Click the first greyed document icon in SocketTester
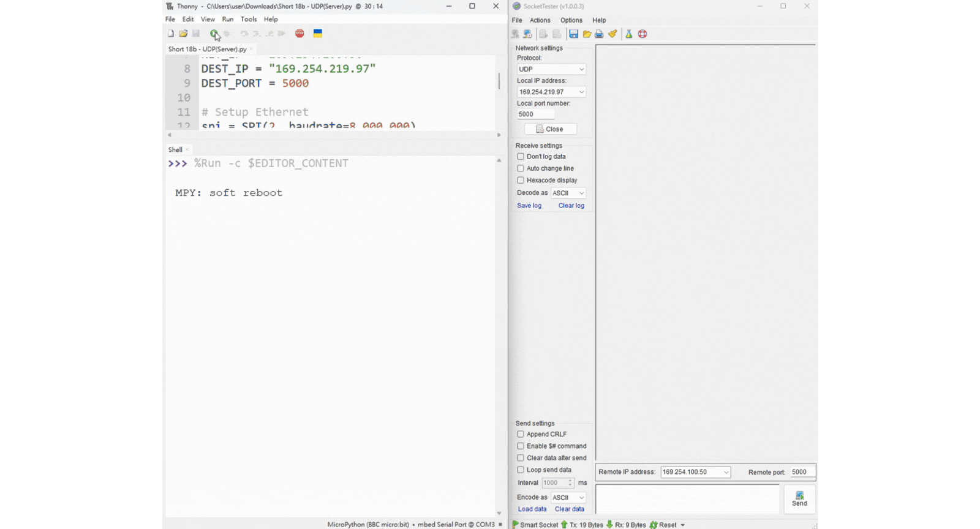 [543, 34]
